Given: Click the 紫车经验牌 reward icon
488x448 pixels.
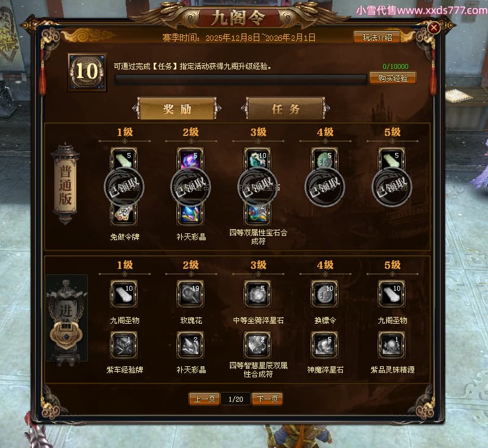Looking at the screenshot, I should pyautogui.click(x=124, y=345).
